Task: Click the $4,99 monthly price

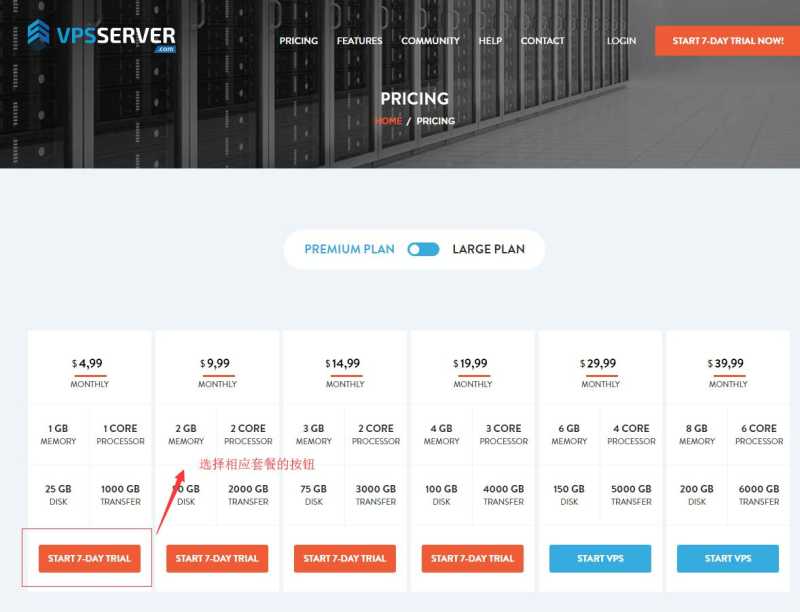Action: pyautogui.click(x=87, y=364)
